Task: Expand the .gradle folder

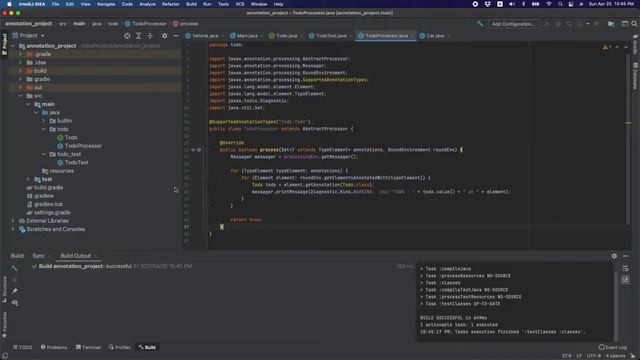Action: (x=20, y=54)
